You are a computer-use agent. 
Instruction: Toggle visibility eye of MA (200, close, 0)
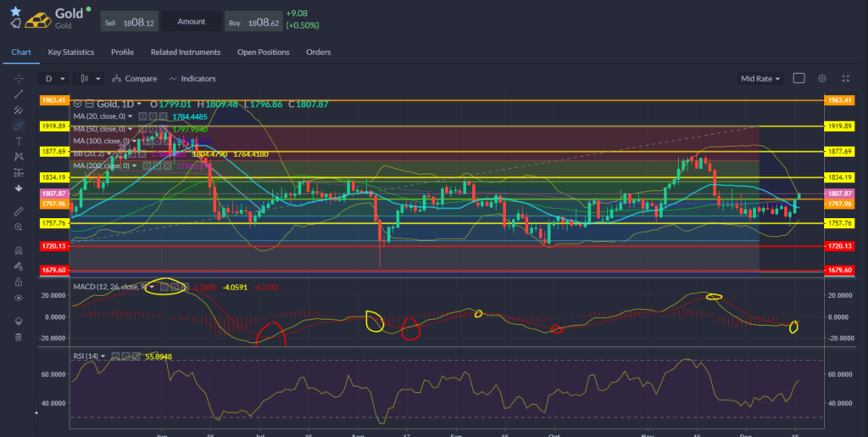click(147, 165)
